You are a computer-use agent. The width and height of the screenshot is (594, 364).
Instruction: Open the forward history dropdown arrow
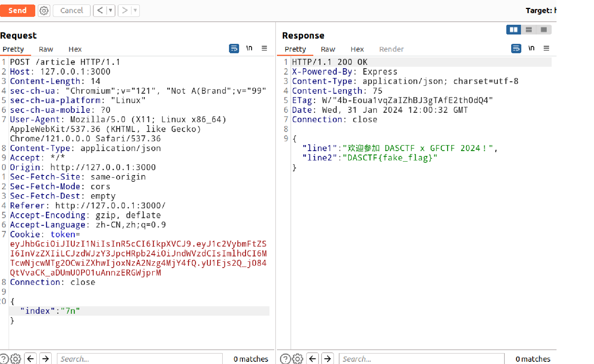135,10
